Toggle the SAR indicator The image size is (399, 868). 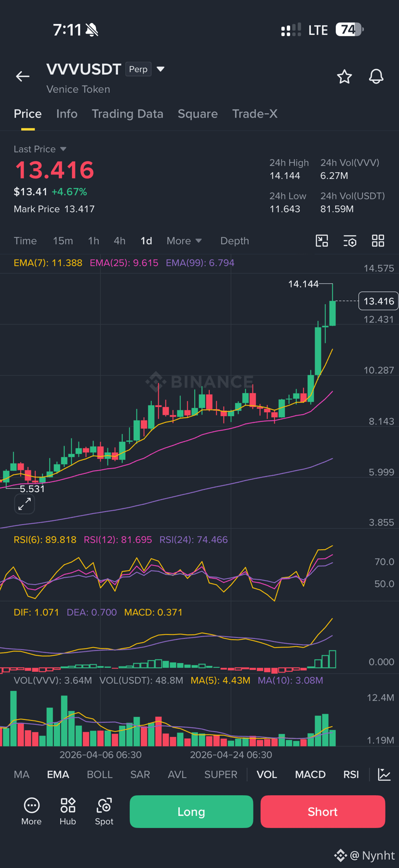click(x=140, y=774)
